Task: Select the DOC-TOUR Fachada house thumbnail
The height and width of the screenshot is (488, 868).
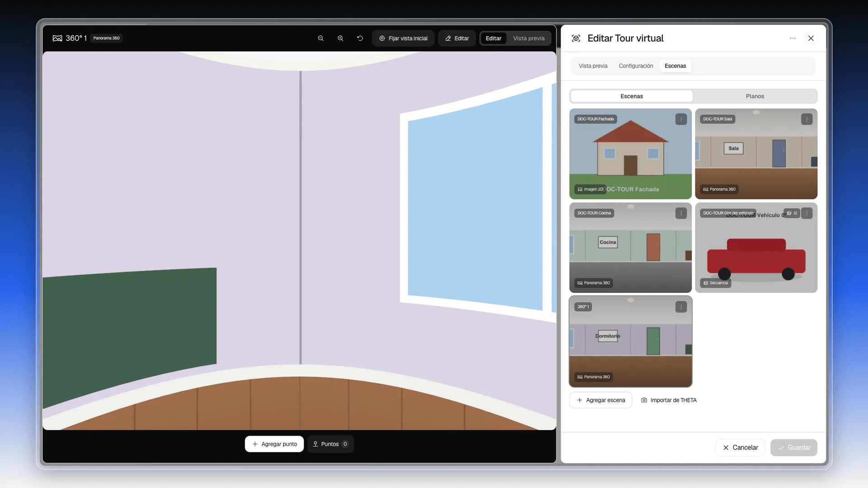Action: click(x=630, y=154)
